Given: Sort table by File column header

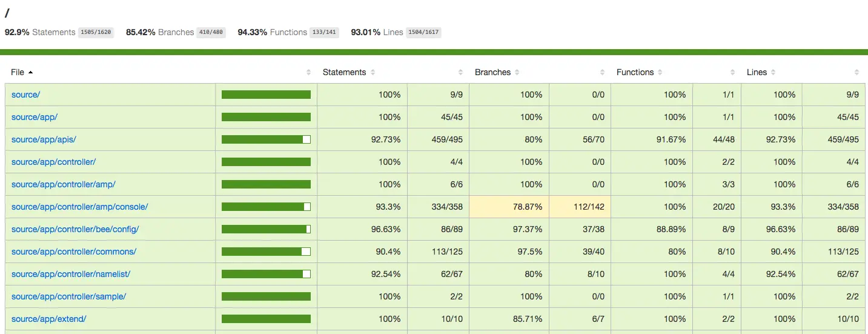Looking at the screenshot, I should tap(22, 72).
